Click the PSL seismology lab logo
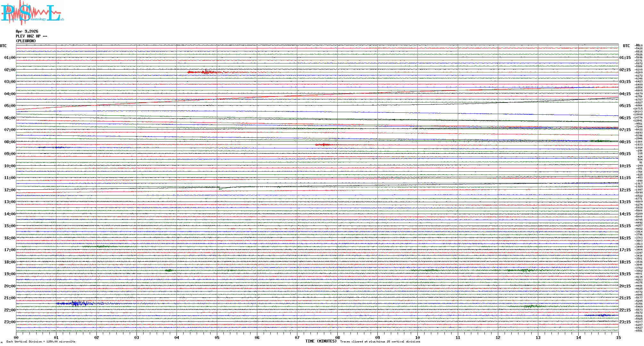This screenshot has height=346, width=644. (x=32, y=13)
